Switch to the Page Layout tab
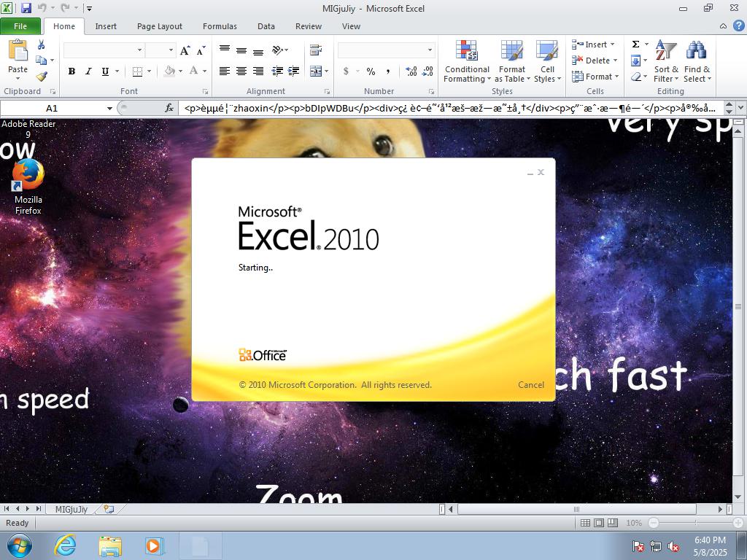This screenshot has width=747, height=560. point(160,26)
